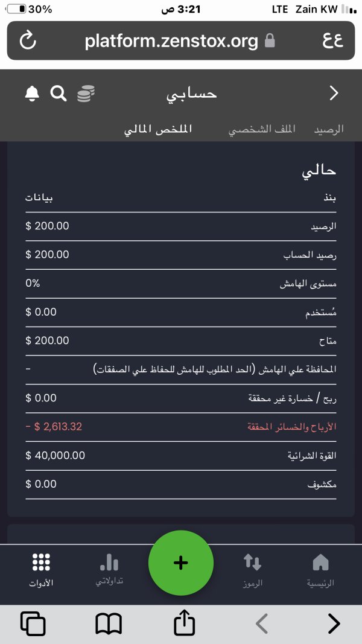362x644 pixels.
Task: Open Safari bookmarks book icon
Action: 109,624
